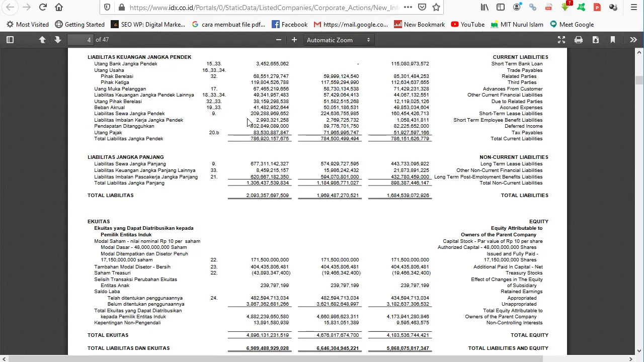The width and height of the screenshot is (644, 362).
Task: Click Beban Akrual row label
Action: [109, 108]
